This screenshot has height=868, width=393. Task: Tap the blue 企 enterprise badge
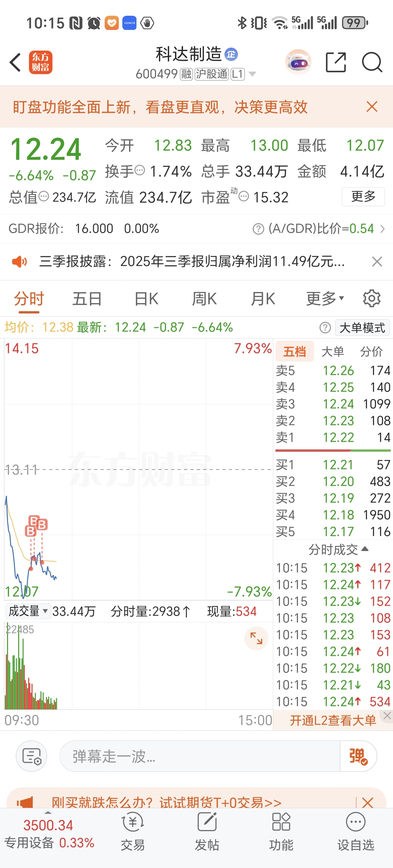pos(231,54)
